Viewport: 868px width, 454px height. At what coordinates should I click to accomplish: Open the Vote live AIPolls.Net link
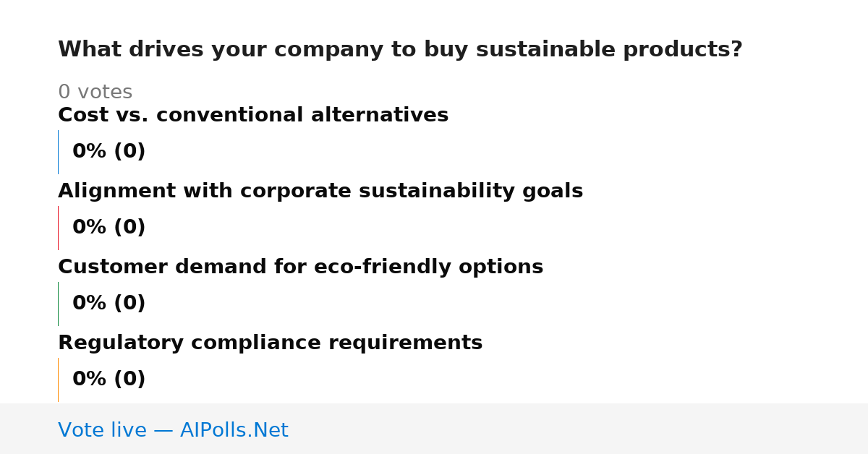coord(173,430)
